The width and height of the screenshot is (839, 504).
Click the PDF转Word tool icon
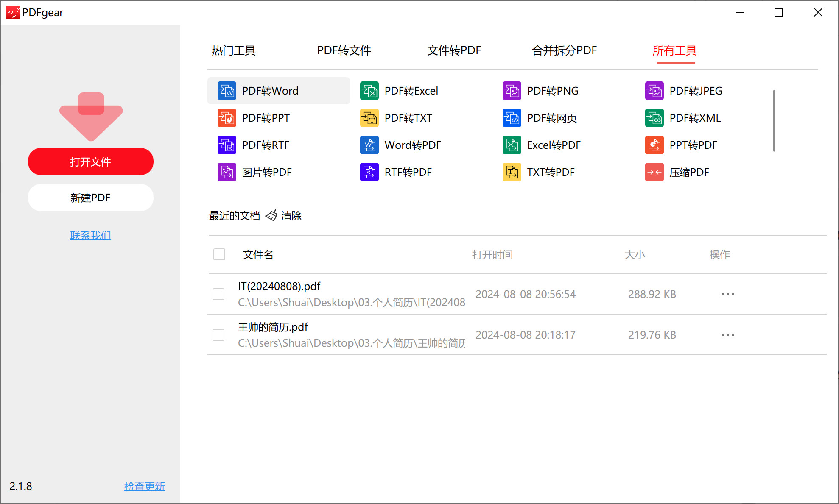(x=227, y=91)
